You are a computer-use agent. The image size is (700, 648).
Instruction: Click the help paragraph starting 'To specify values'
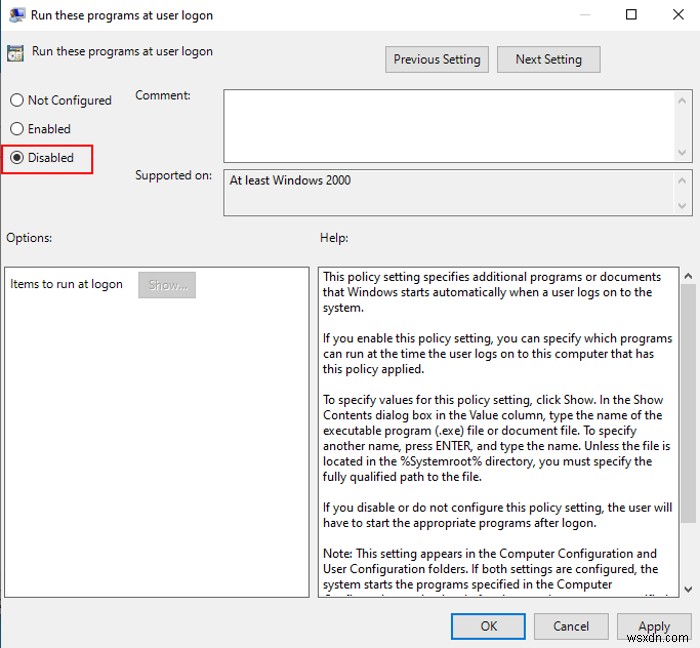click(x=496, y=439)
